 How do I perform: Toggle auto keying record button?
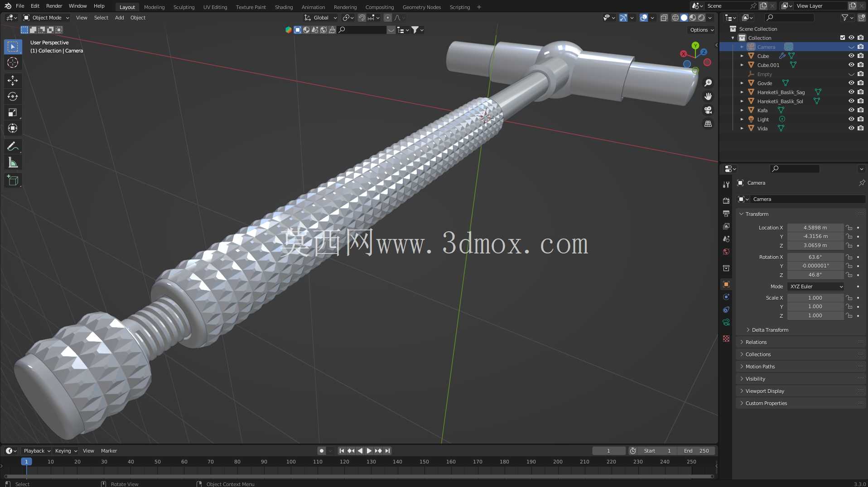coord(321,451)
